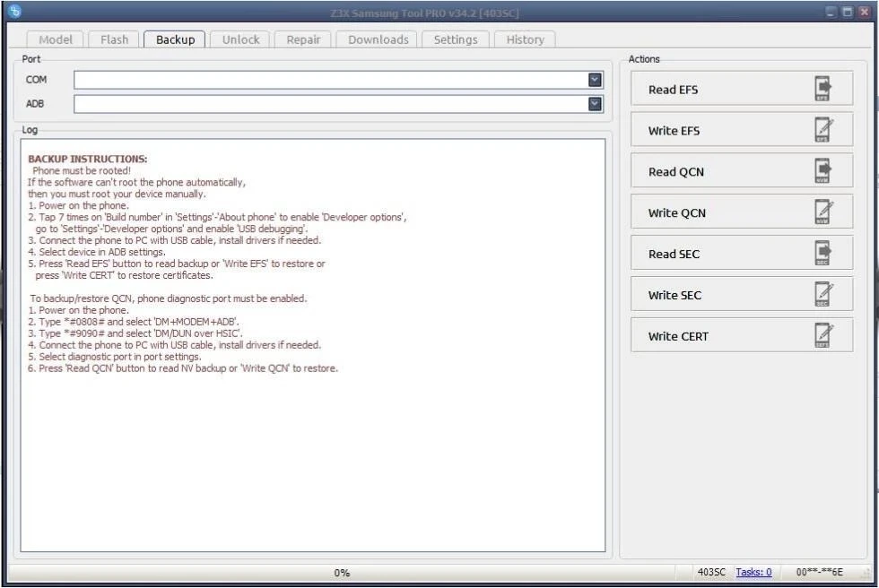Open the Unlock tab
The image size is (879, 588).
[x=240, y=39]
